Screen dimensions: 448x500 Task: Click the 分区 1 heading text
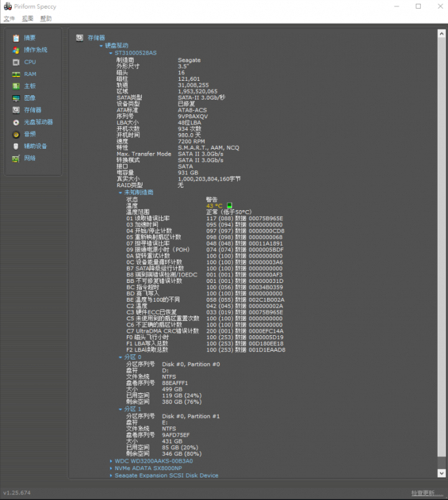coord(133,409)
